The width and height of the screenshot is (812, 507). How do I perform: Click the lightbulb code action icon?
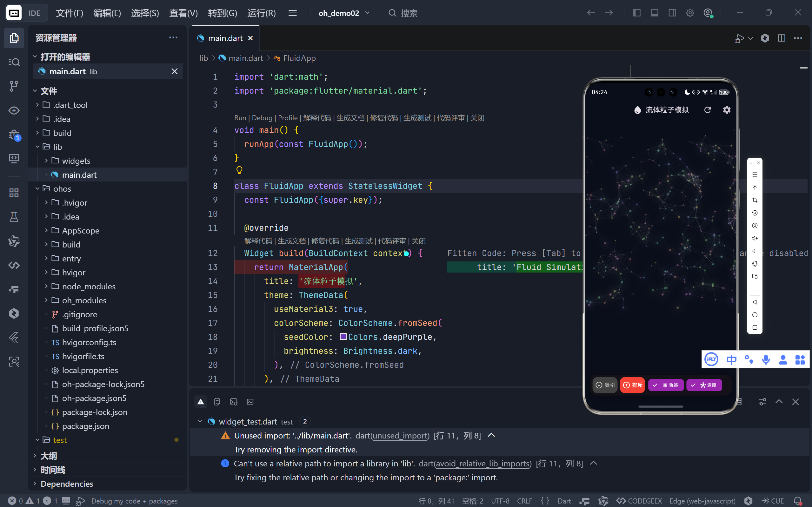coord(239,170)
